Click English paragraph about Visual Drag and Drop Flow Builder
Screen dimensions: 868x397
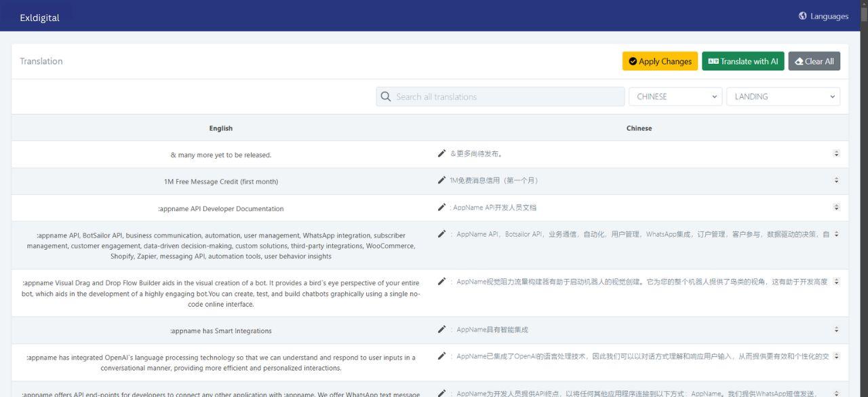(x=221, y=293)
